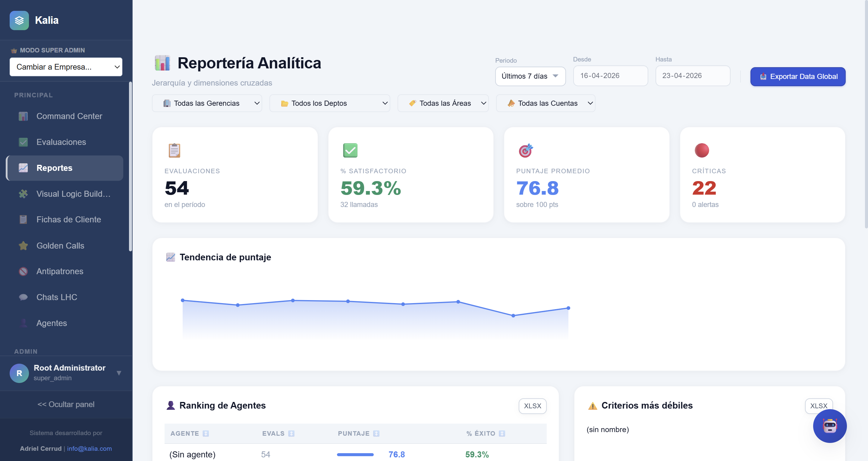This screenshot has width=868, height=461.
Task: Click the Antipatrones prohibited icon
Action: coord(23,271)
